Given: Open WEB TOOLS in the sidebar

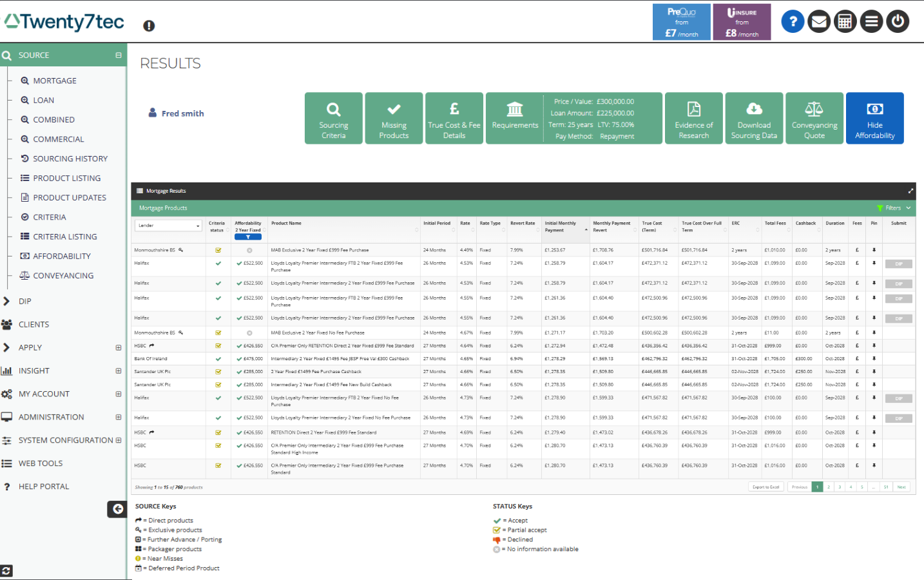Looking at the screenshot, I should tap(40, 463).
